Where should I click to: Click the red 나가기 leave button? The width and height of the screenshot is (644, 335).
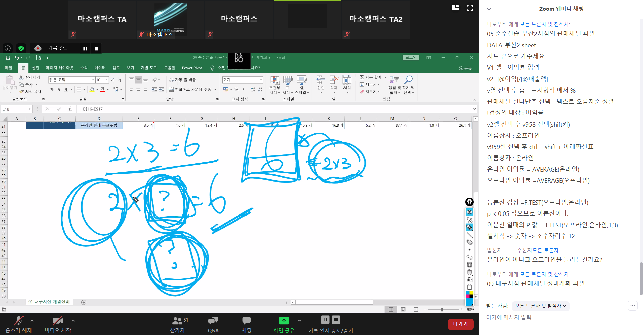pos(460,324)
